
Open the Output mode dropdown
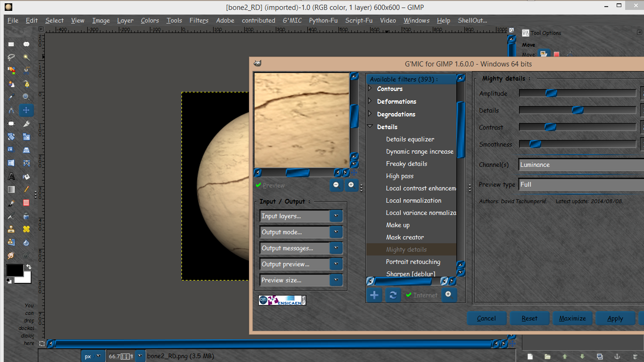click(x=301, y=232)
